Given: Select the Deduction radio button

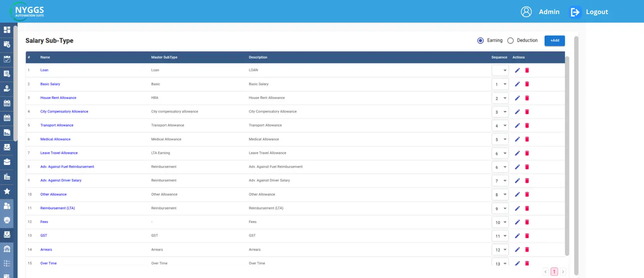Looking at the screenshot, I should [510, 41].
